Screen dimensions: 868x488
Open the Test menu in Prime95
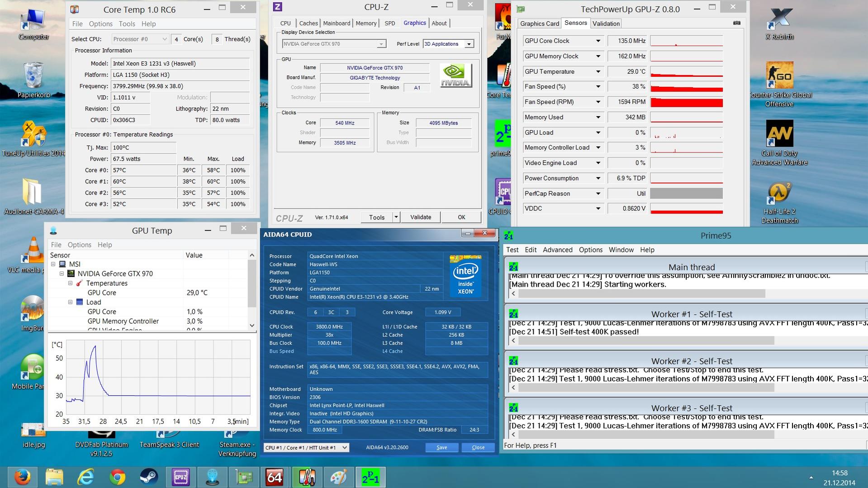point(512,250)
